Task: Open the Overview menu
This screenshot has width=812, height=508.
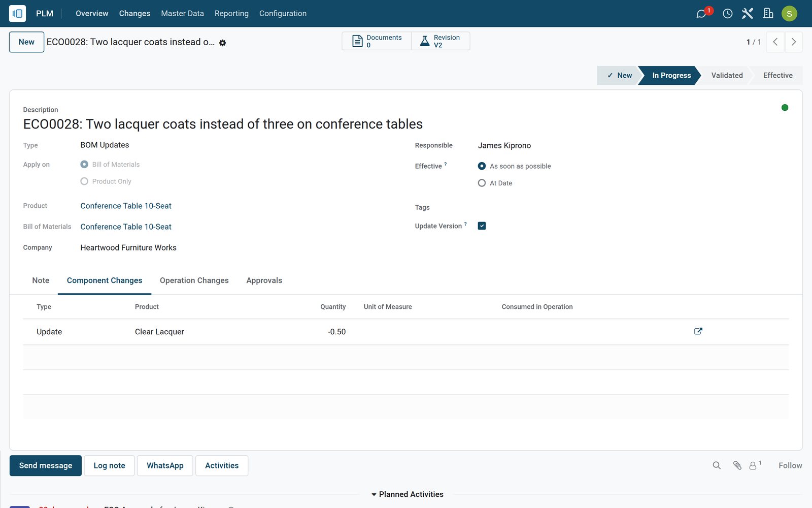Action: click(x=92, y=14)
